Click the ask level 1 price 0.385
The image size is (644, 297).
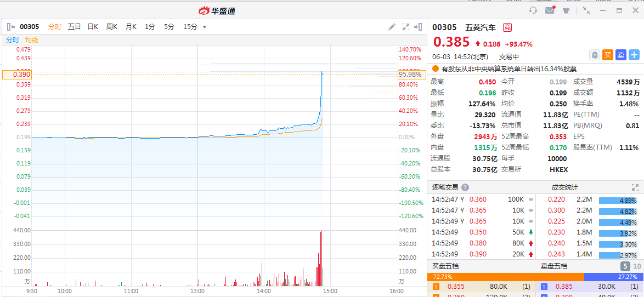tap(564, 287)
